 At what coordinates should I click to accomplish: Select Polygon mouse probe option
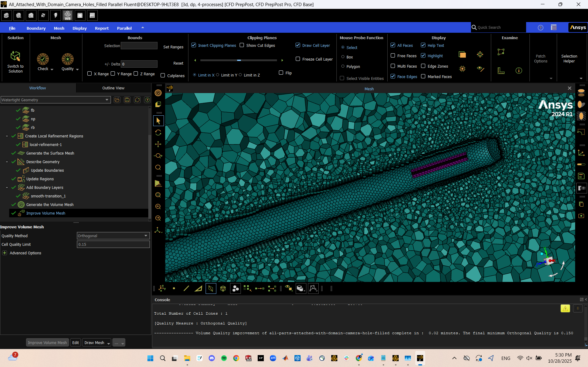(x=343, y=66)
